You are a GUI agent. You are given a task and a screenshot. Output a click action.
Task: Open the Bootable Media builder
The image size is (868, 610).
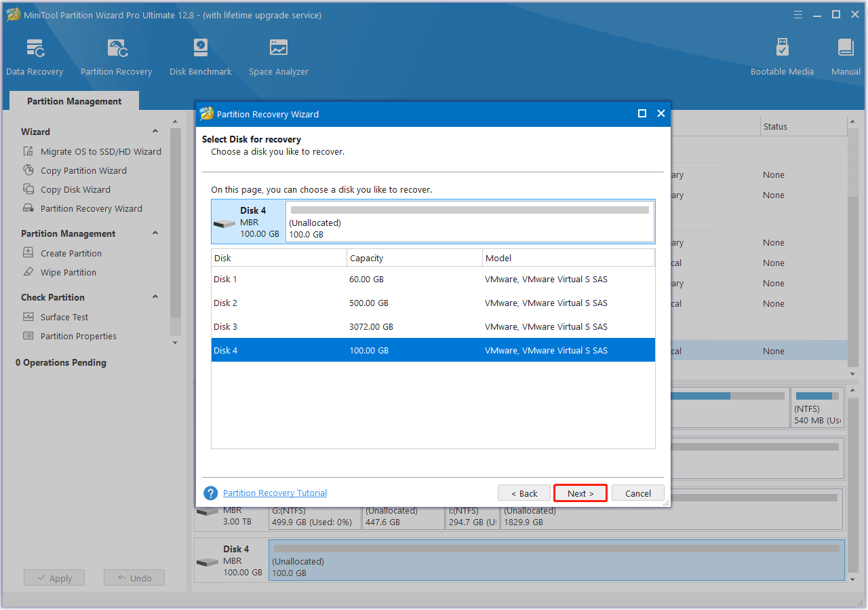pos(782,57)
